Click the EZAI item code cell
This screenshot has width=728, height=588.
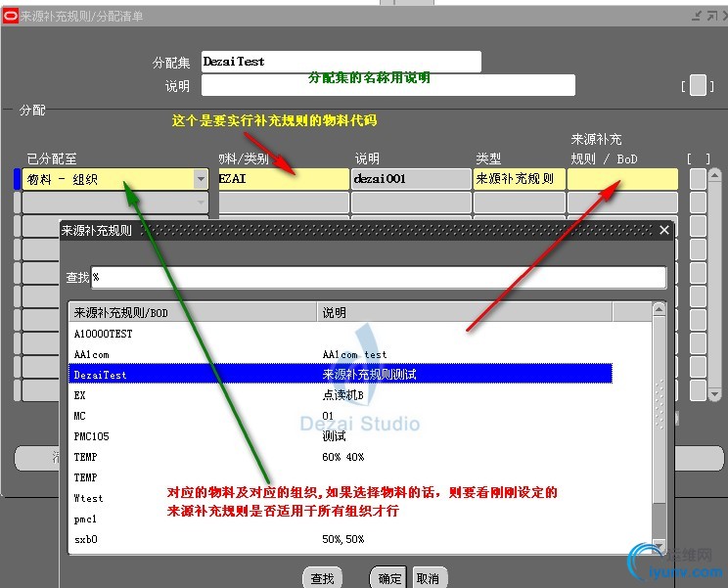point(283,179)
